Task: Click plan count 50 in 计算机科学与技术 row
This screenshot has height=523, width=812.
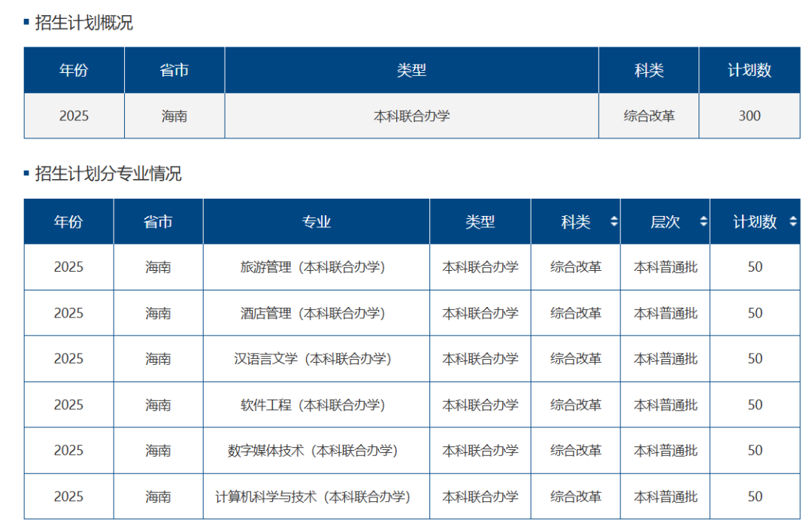Action: 755,497
